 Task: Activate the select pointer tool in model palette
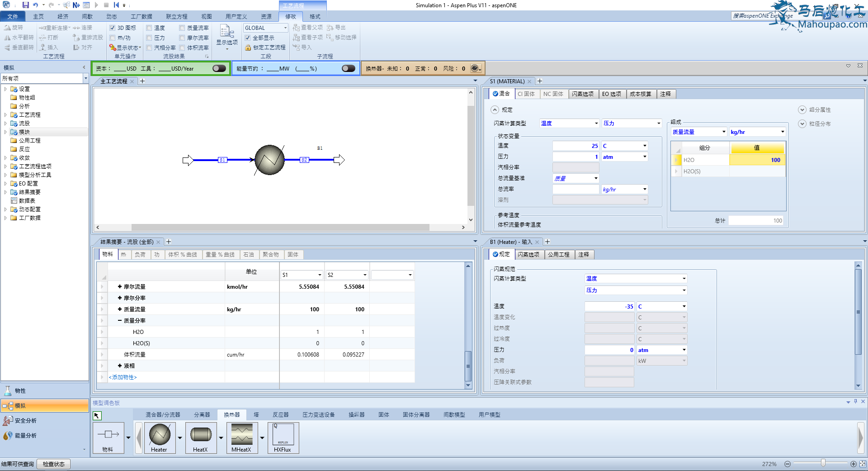click(x=97, y=415)
